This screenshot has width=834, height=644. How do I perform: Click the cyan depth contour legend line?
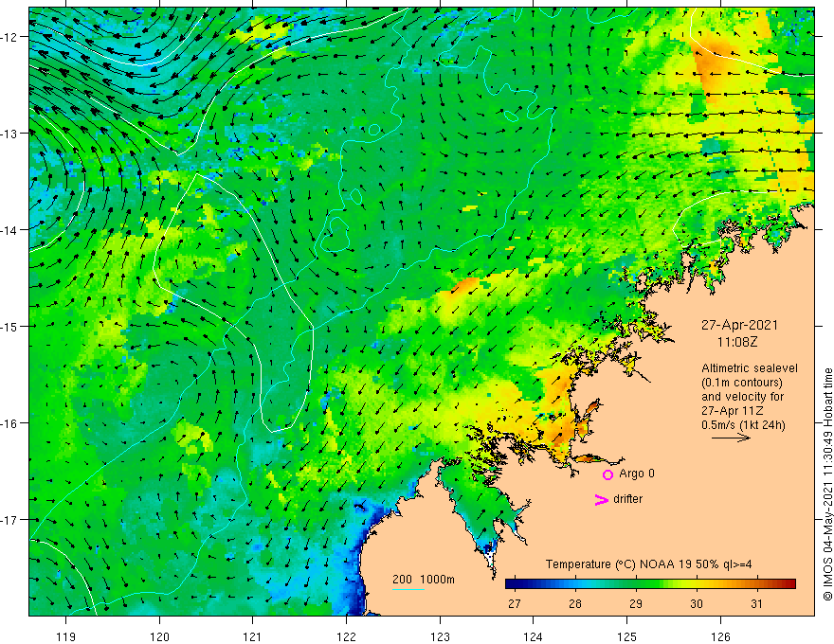tap(408, 589)
